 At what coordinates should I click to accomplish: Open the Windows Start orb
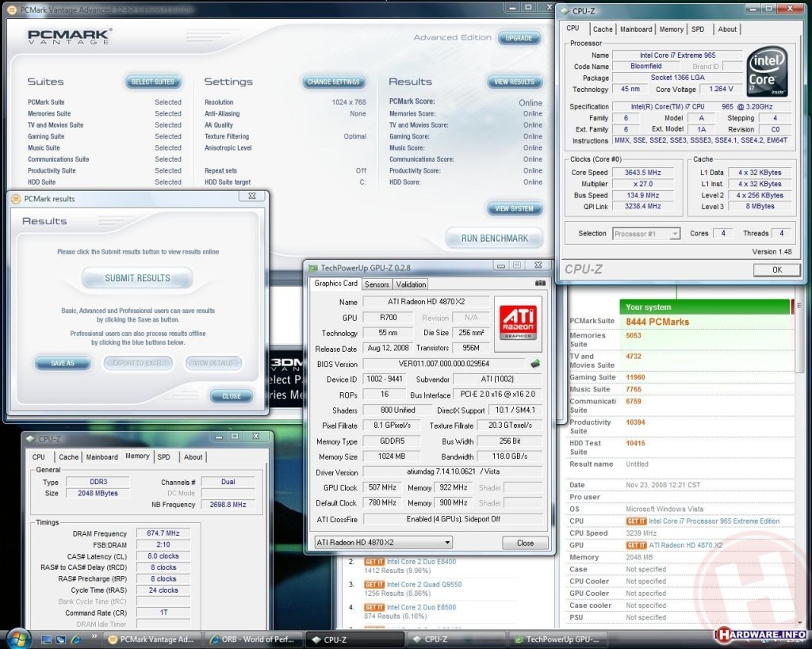click(18, 639)
